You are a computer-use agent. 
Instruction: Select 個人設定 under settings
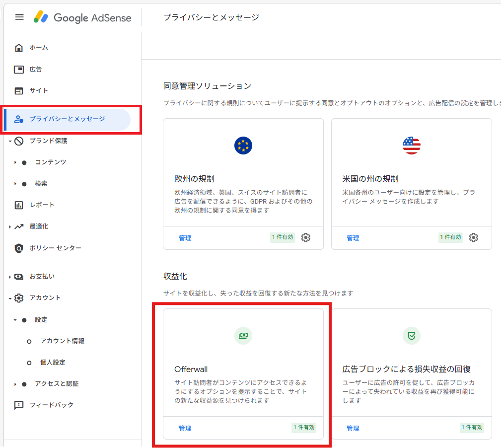click(x=53, y=363)
